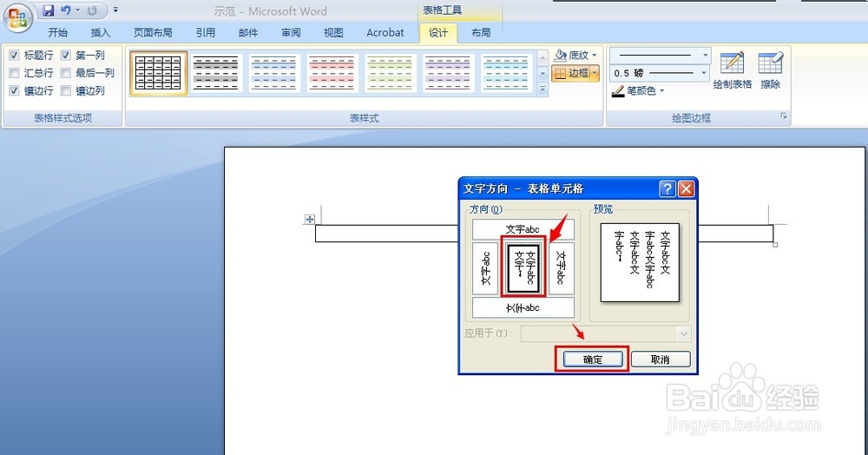Viewport: 868px width, 455px height.
Task: Choose the horizontal 文字abc orientation at top
Action: (523, 229)
